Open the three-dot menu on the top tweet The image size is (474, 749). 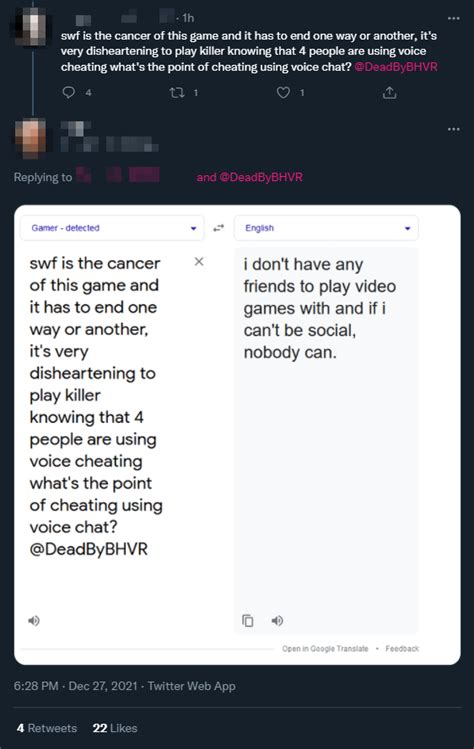pos(453,18)
